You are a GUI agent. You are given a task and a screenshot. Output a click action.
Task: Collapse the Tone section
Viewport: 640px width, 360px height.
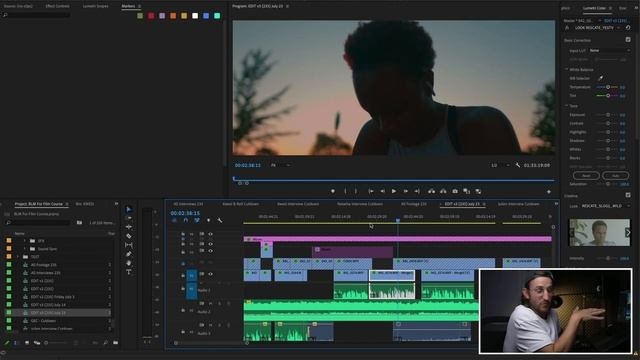[567, 105]
